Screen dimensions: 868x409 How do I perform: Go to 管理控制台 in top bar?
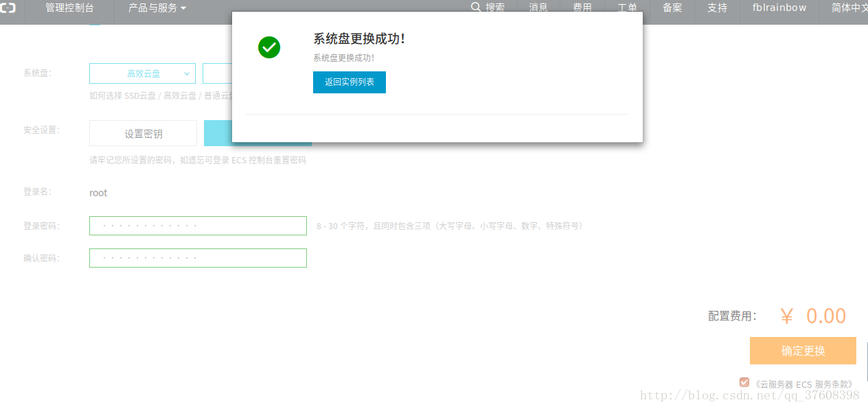click(69, 8)
